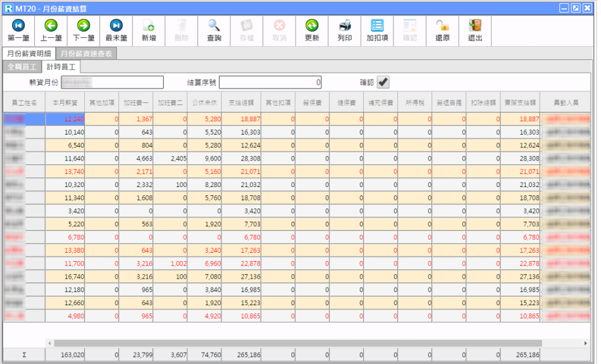Viewport: 601px width, 364px height.
Task: Select the overtime cell 1,608
Action: click(x=135, y=198)
